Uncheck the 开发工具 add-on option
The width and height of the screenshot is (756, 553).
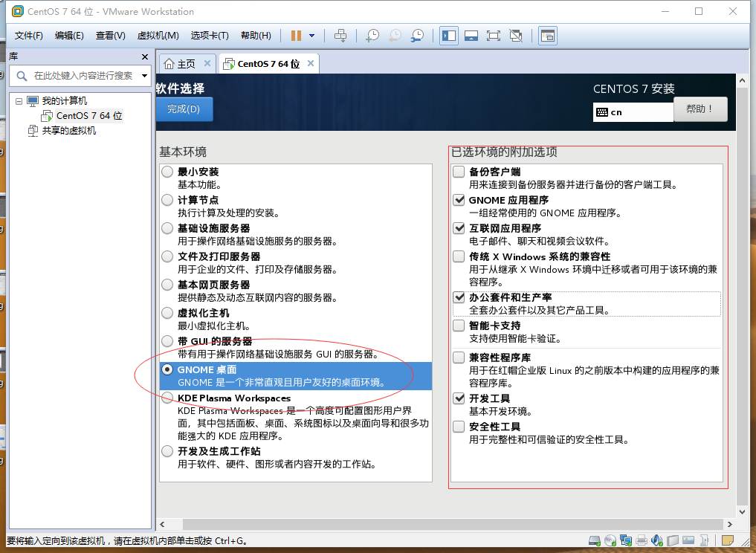[x=459, y=398]
